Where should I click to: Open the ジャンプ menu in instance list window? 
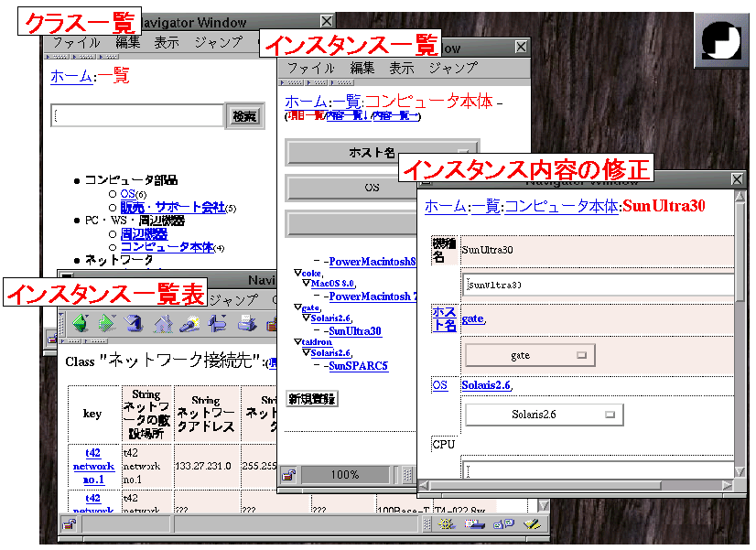pos(452,68)
